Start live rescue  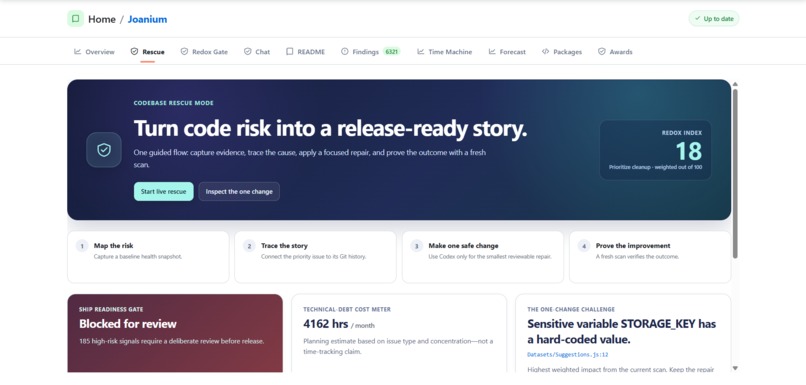tap(163, 191)
